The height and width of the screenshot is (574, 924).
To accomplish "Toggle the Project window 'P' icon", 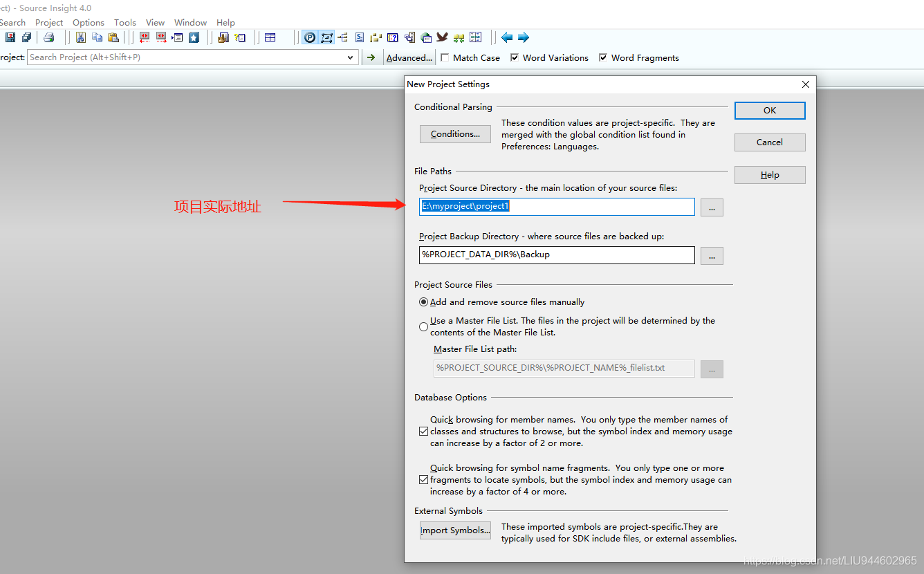I will click(310, 37).
